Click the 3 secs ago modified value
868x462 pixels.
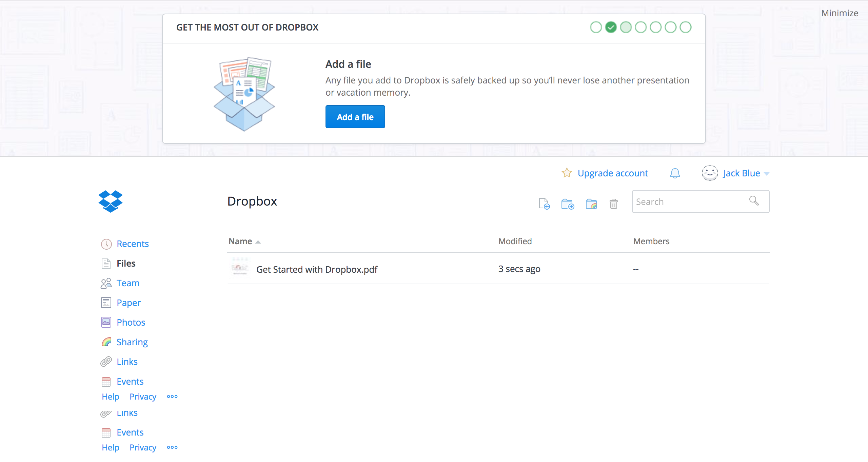tap(519, 269)
